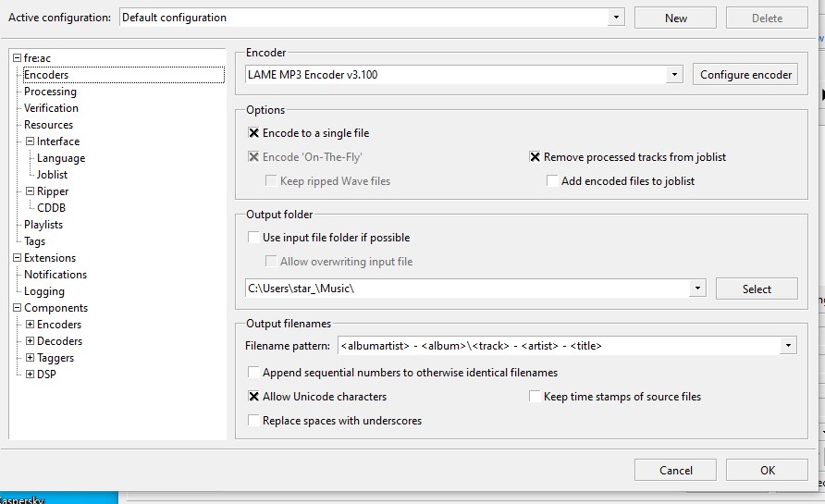Screen dimensions: 825x504
Task: Open the Filename pattern dropdown
Action: tap(788, 346)
